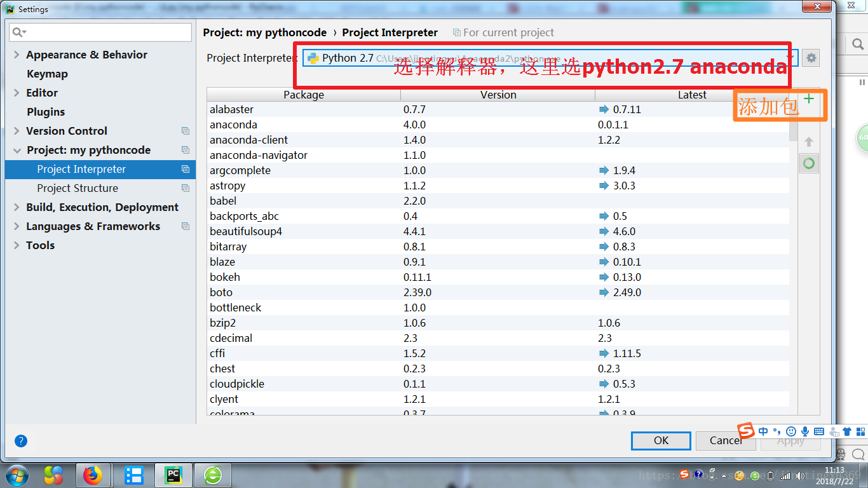
Task: Collapse Project: my pythoncode section
Action: coord(17,150)
